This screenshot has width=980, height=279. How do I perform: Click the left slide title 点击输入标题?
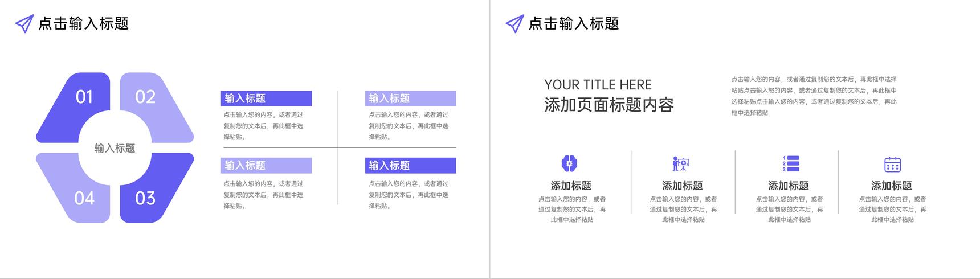83,23
